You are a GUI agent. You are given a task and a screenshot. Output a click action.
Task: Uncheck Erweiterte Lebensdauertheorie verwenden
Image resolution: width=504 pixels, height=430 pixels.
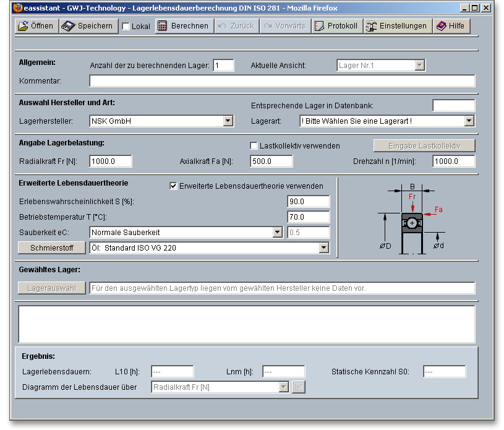click(x=173, y=186)
